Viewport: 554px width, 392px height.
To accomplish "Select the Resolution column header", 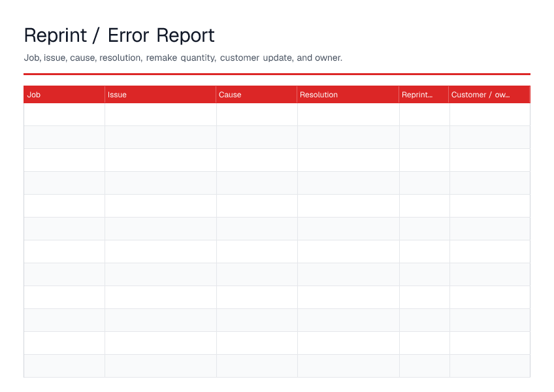I will tap(348, 95).
